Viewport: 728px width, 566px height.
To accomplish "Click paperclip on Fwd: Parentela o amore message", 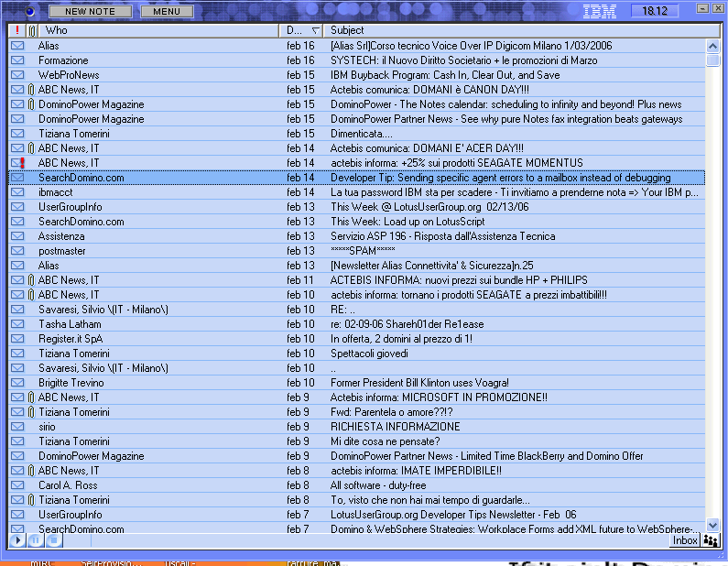I will tap(31, 412).
